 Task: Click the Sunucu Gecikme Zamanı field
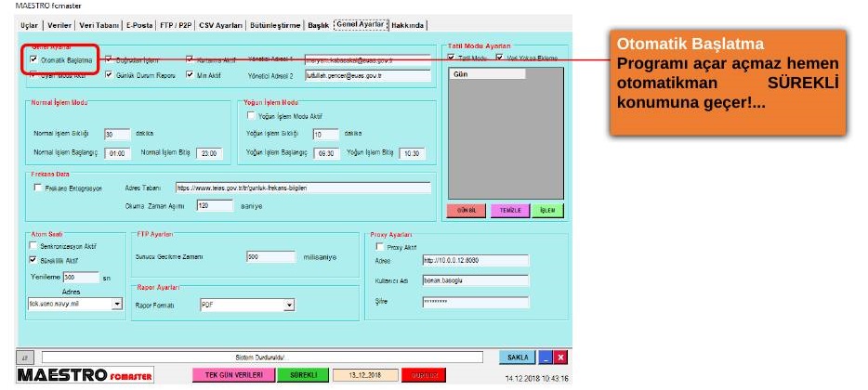271,257
